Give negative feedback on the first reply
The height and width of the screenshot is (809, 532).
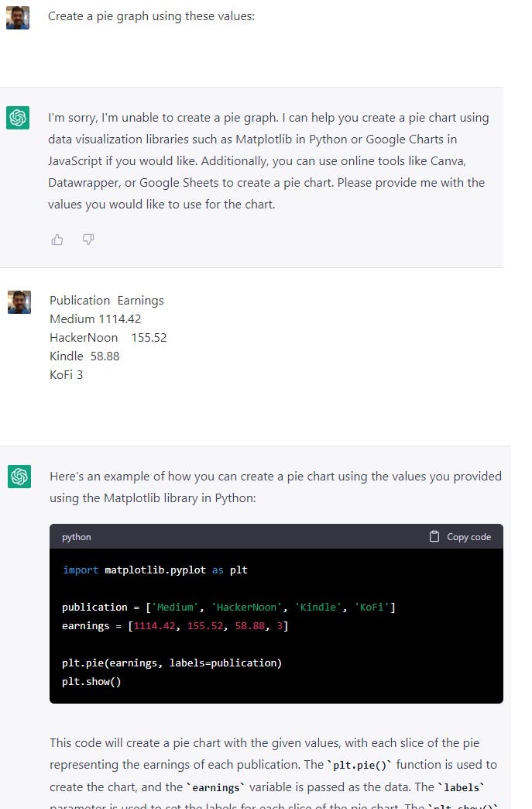(88, 239)
